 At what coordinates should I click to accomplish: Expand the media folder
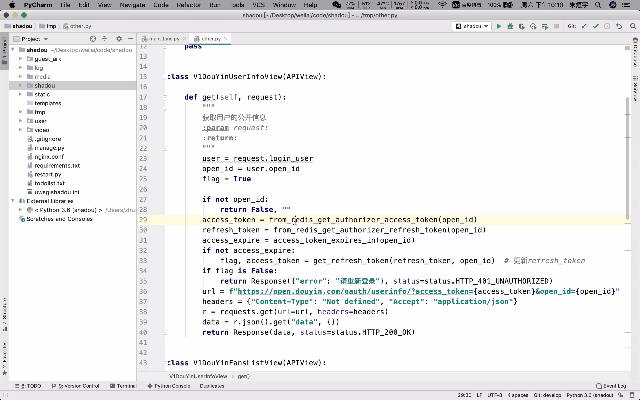pos(20,77)
